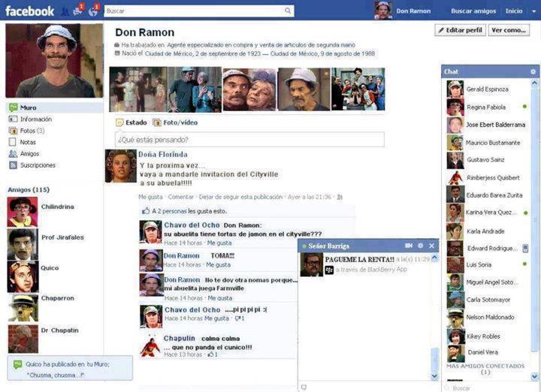Chat with Gerald Espinoza
Viewport: 541px width, 392px height.
click(487, 89)
